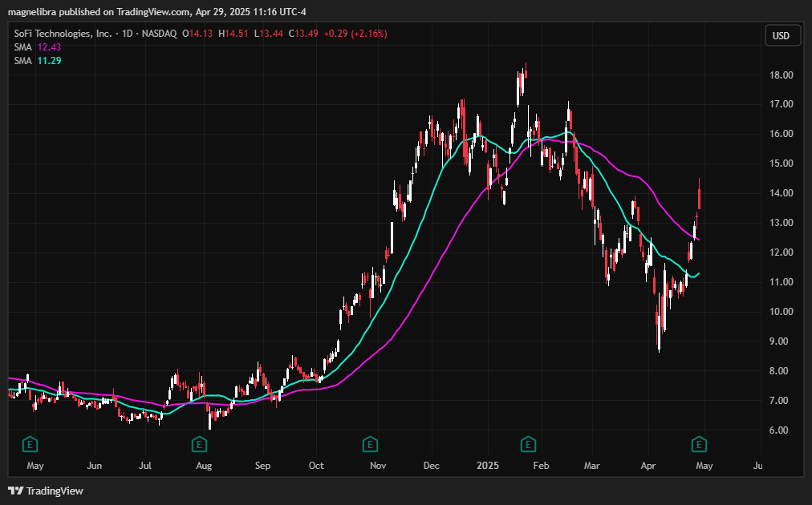The image size is (812, 505).
Task: Click the Mar label on time axis
Action: [x=592, y=466]
